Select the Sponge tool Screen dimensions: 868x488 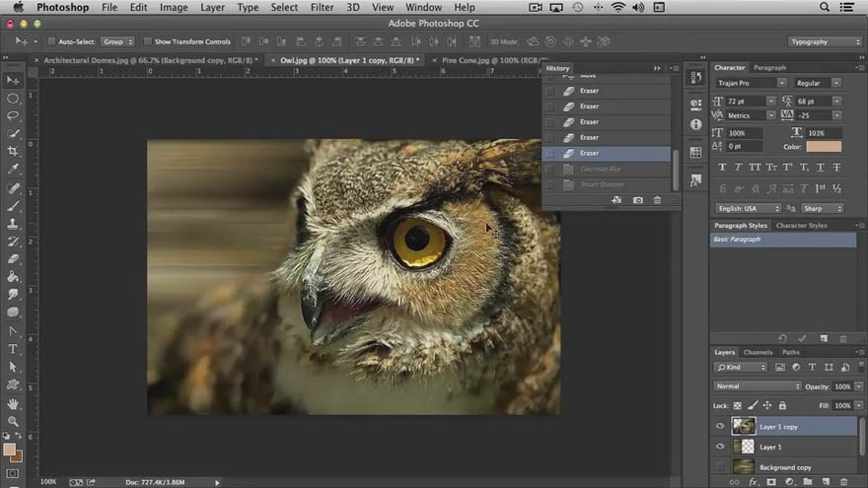click(13, 313)
